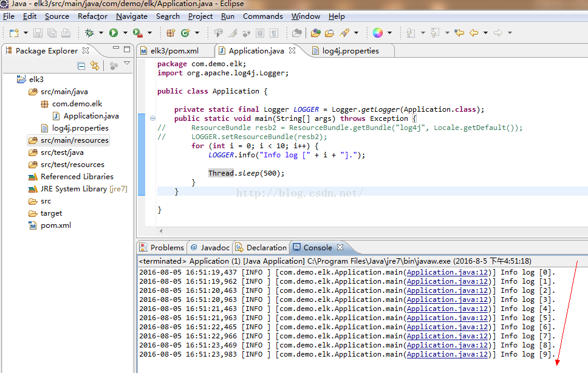
Task: Run the application with green play icon
Action: coord(114,33)
